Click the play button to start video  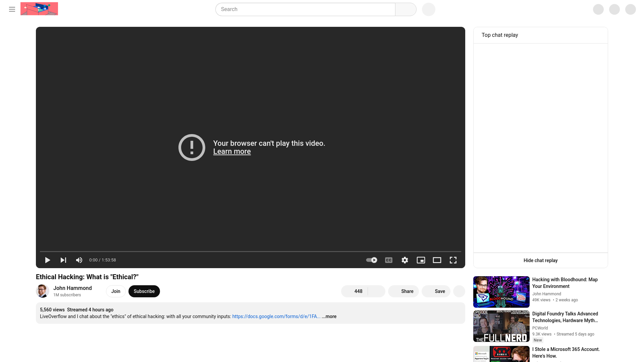(47, 260)
